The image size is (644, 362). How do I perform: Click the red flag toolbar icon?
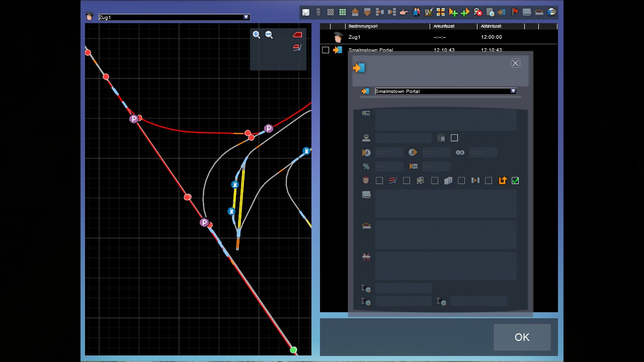[515, 12]
